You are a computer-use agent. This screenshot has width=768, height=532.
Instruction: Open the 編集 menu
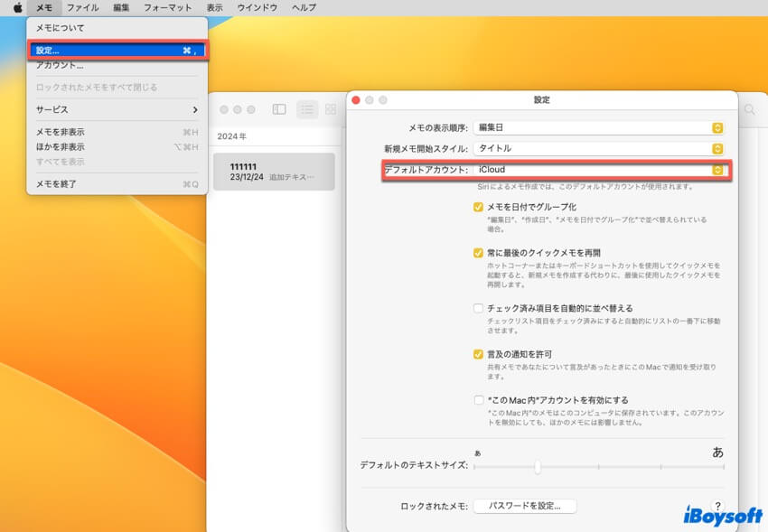121,7
